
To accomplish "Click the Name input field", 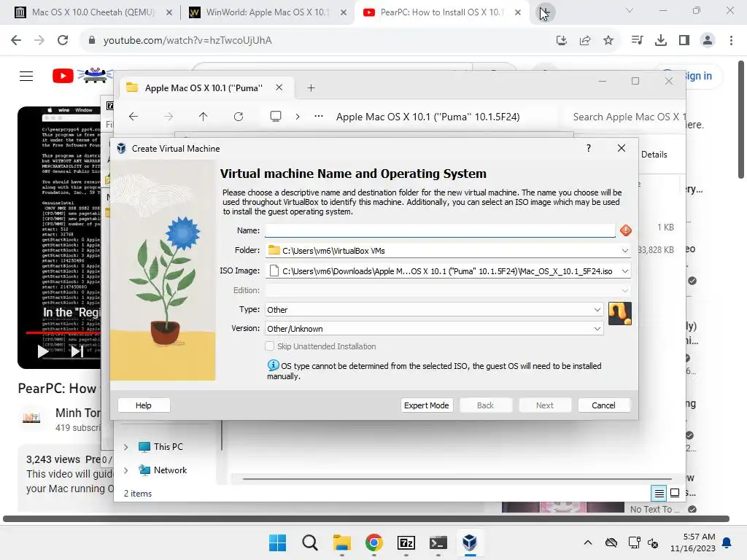I will coord(440,230).
